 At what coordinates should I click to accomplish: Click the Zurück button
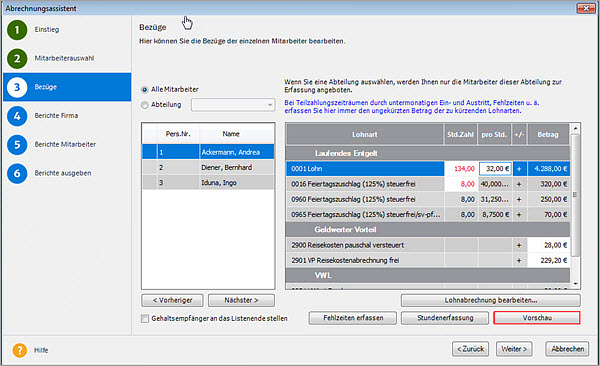coord(471,349)
